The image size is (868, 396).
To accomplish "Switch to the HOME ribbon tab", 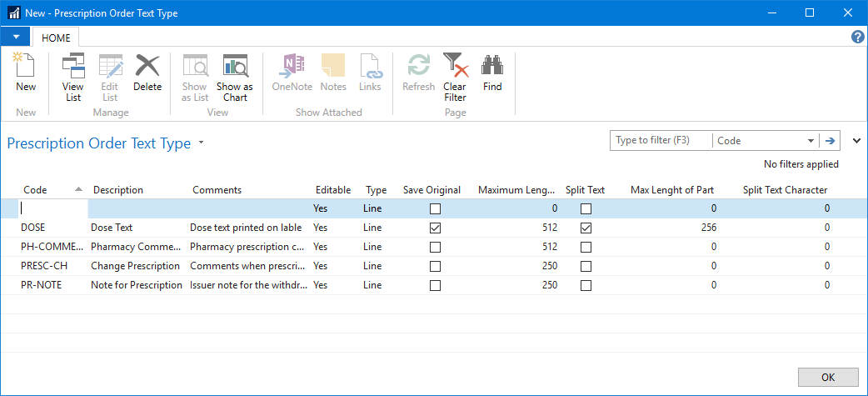I will pos(57,38).
